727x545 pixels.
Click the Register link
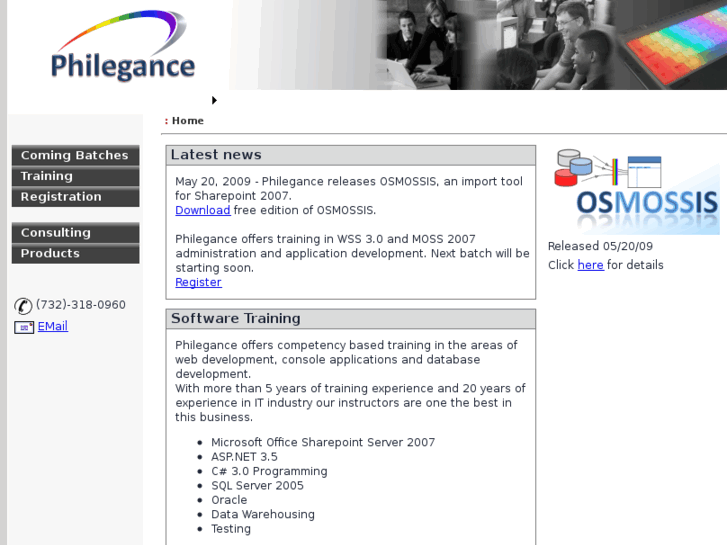point(198,282)
